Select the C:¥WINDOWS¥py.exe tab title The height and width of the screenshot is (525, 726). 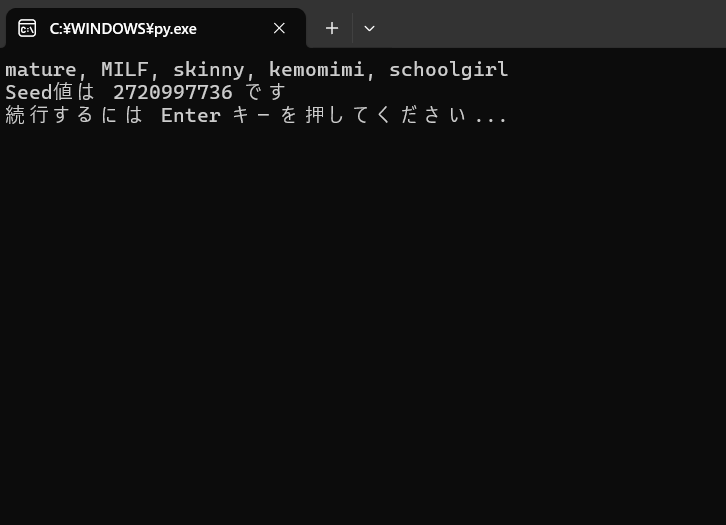coord(123,29)
